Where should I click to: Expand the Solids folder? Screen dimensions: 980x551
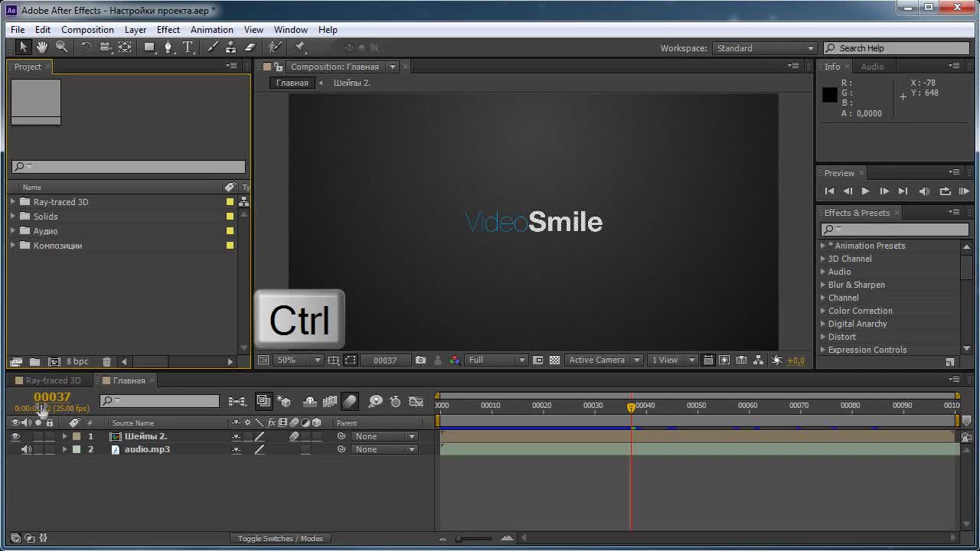[13, 217]
